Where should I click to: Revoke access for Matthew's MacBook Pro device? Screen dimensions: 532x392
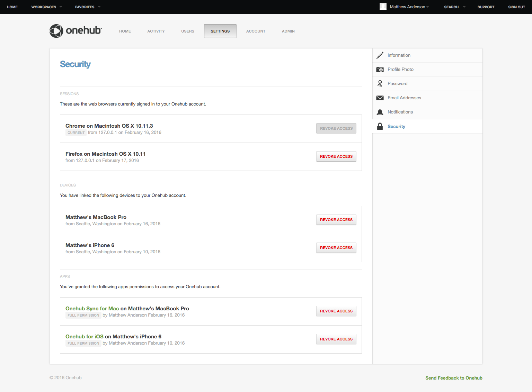pyautogui.click(x=336, y=220)
